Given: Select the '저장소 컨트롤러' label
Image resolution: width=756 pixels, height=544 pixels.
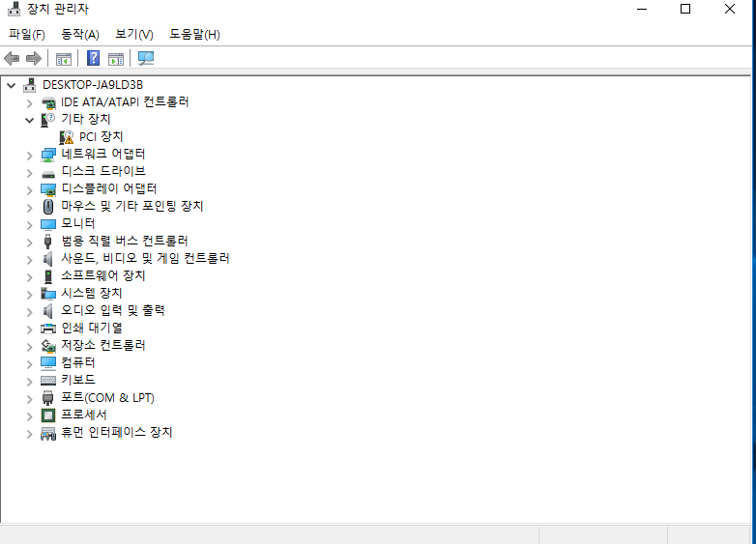Looking at the screenshot, I should [x=103, y=346].
